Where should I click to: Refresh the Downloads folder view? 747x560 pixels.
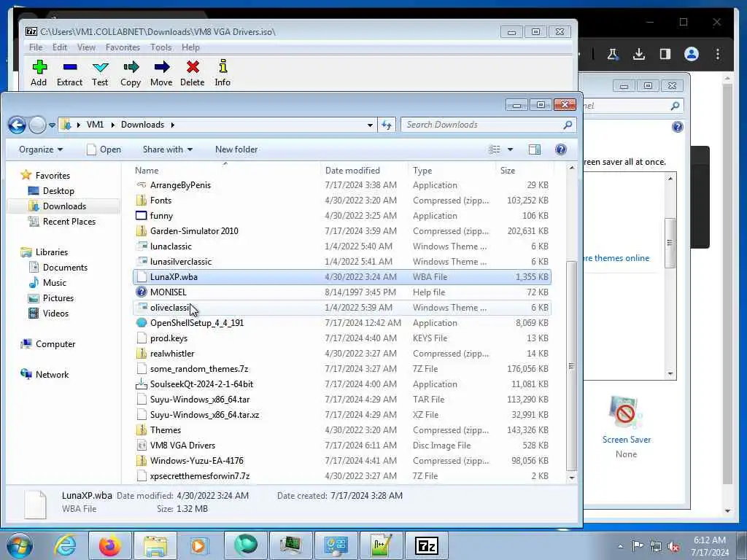[387, 125]
